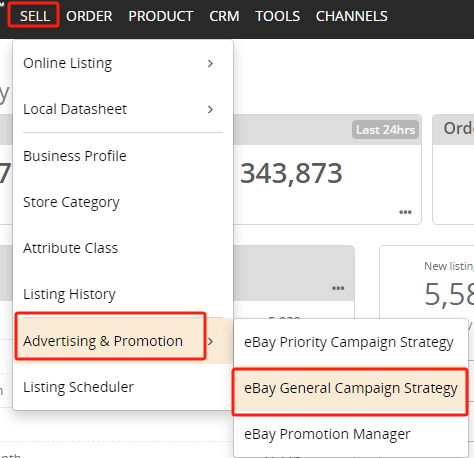Open the SELL menu

(x=35, y=16)
